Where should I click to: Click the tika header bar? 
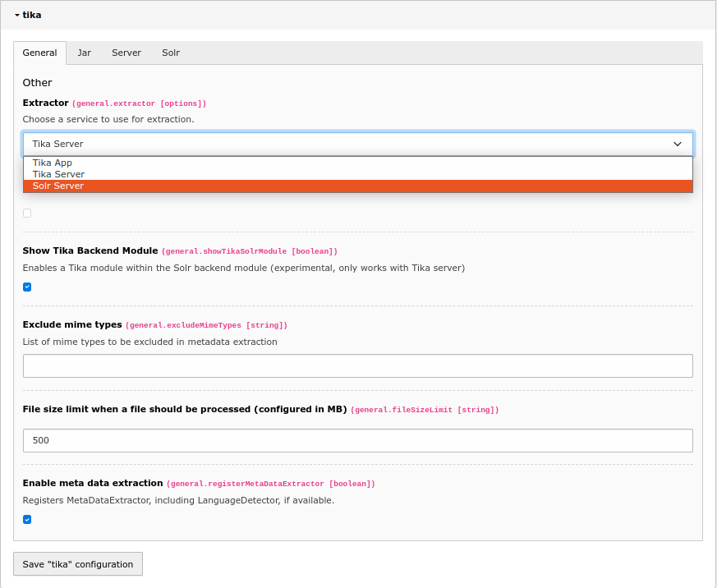358,15
